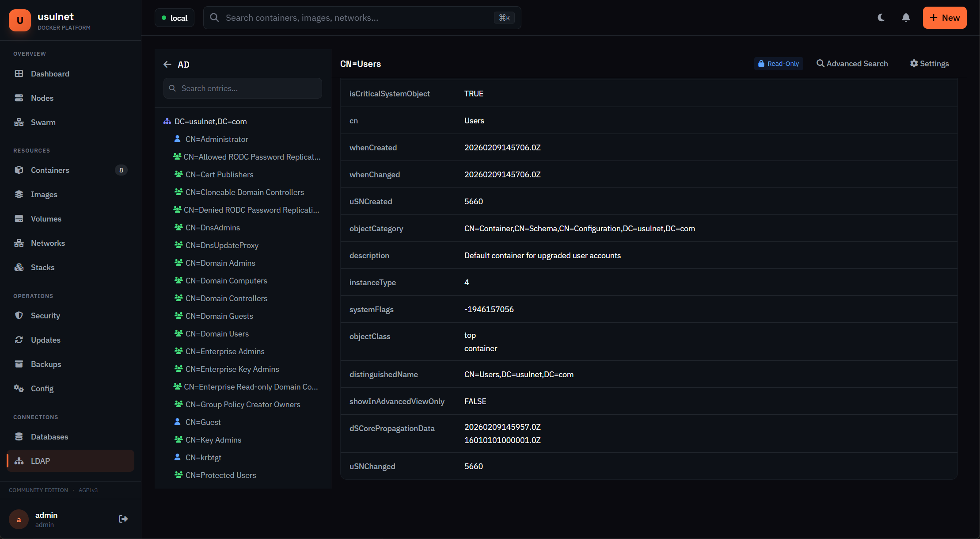Click the local environment indicator
The image size is (980, 539).
[x=174, y=18]
